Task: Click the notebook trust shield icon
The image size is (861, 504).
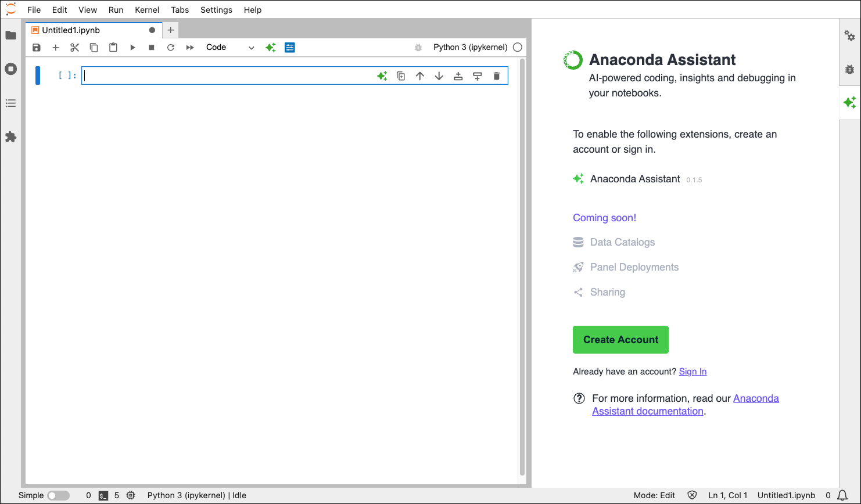Action: (x=692, y=495)
